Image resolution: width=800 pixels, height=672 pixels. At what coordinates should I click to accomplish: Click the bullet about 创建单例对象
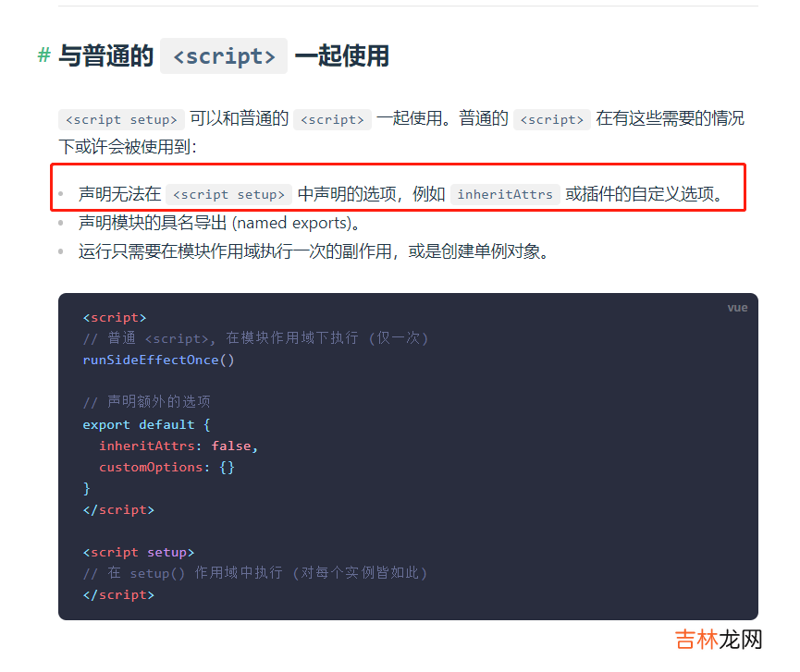(x=314, y=251)
